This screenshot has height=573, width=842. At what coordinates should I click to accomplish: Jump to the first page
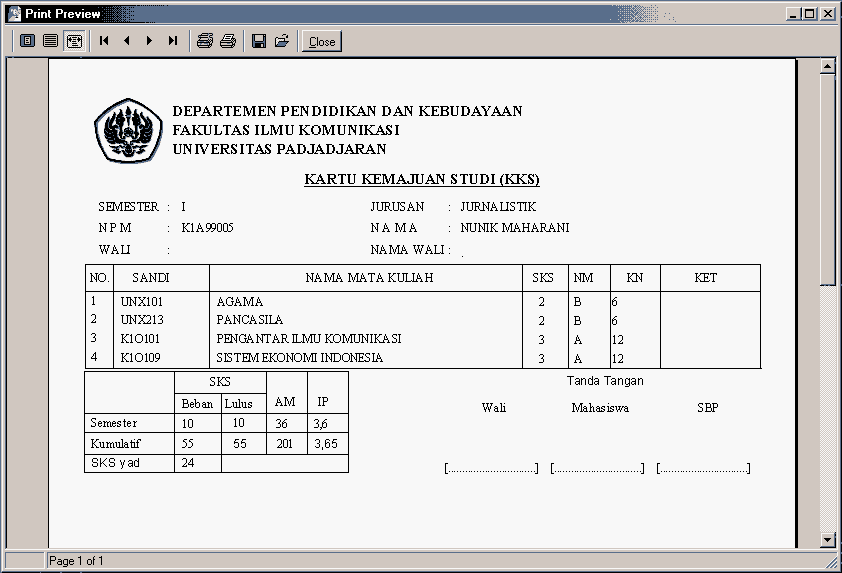pos(104,41)
